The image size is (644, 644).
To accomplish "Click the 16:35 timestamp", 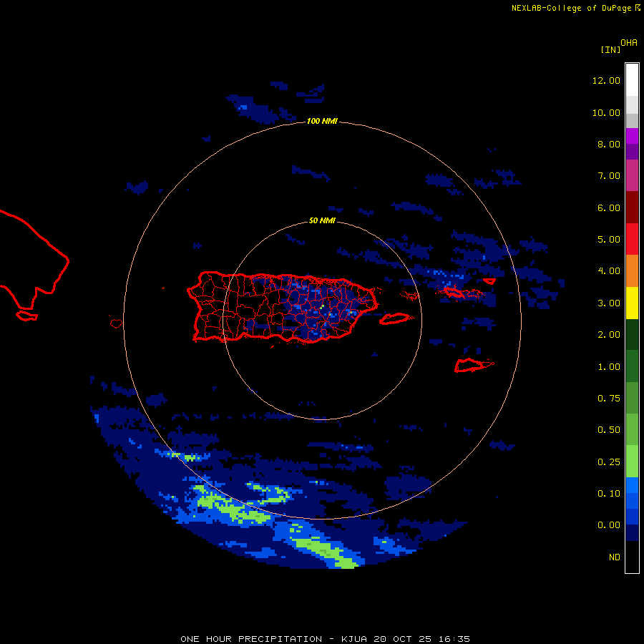I will (454, 639).
